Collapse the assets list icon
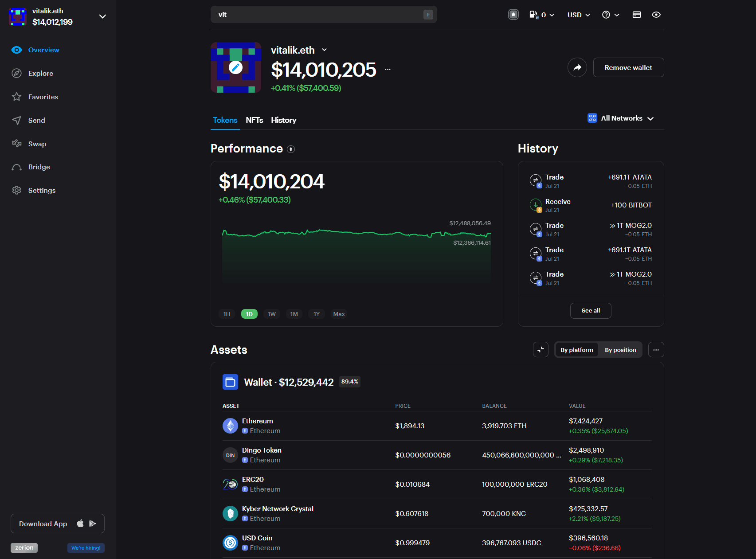The image size is (756, 559). coord(541,350)
